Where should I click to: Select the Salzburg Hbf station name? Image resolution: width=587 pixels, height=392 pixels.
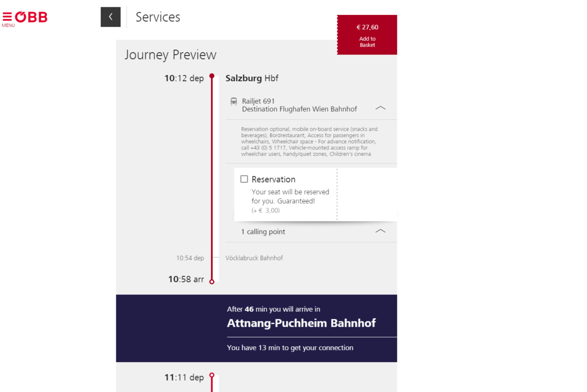click(252, 78)
